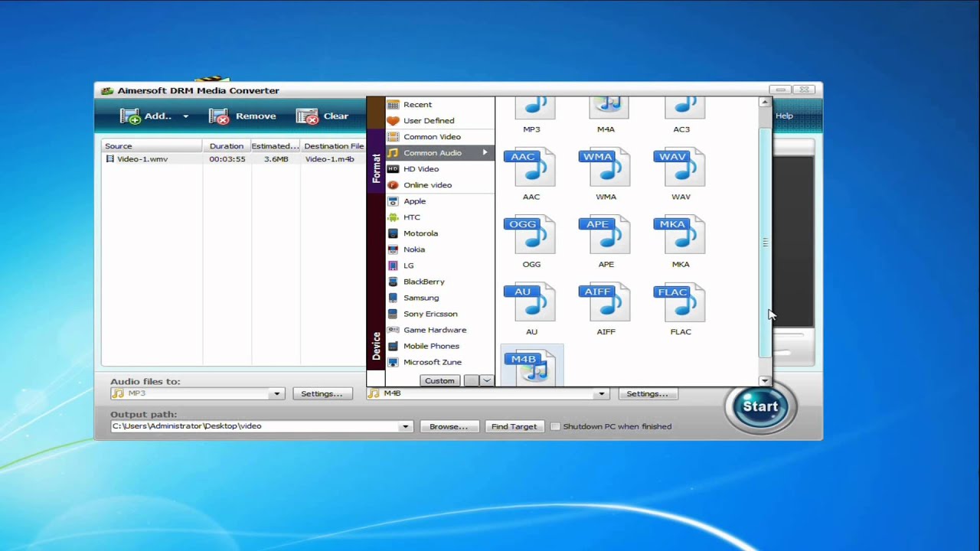Open the Common Video category
This screenshot has height=551, width=980.
pyautogui.click(x=440, y=136)
